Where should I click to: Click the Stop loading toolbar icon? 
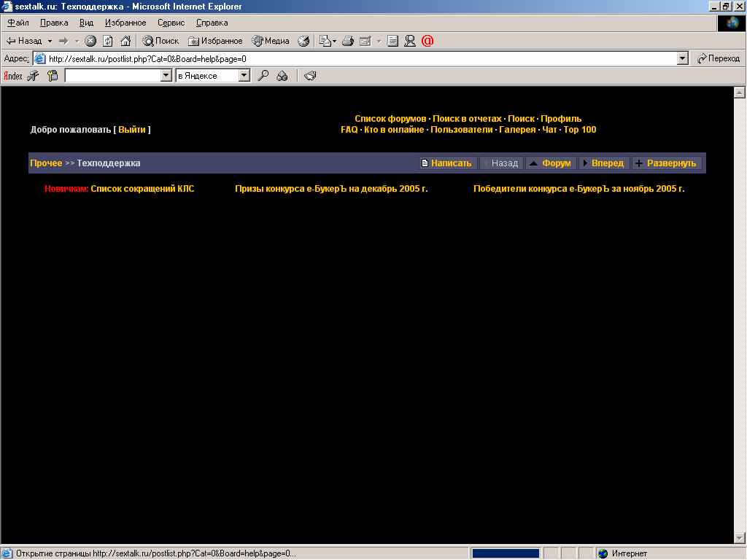point(90,41)
